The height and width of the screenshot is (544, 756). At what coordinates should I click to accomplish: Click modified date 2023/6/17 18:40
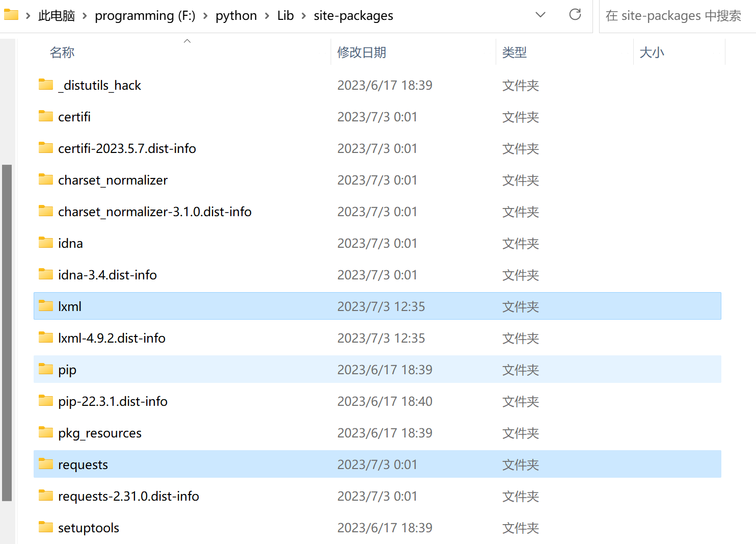(385, 401)
